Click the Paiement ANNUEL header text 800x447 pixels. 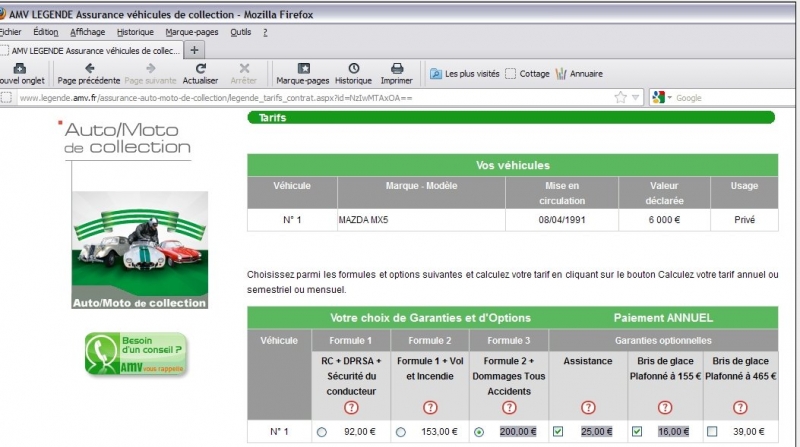pyautogui.click(x=663, y=318)
